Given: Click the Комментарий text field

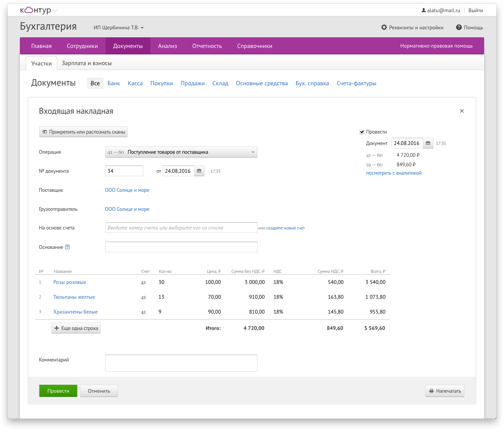Looking at the screenshot, I should (x=181, y=363).
